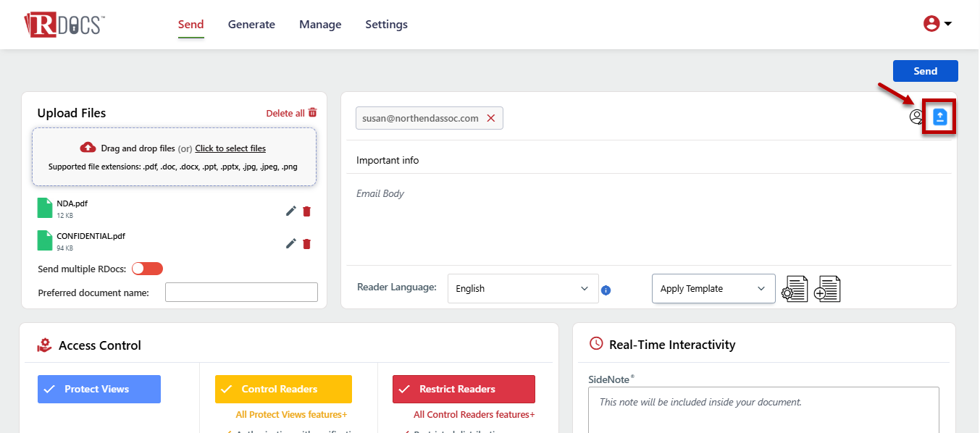Select the Restrict Readers access option
This screenshot has height=433, width=980.
464,389
